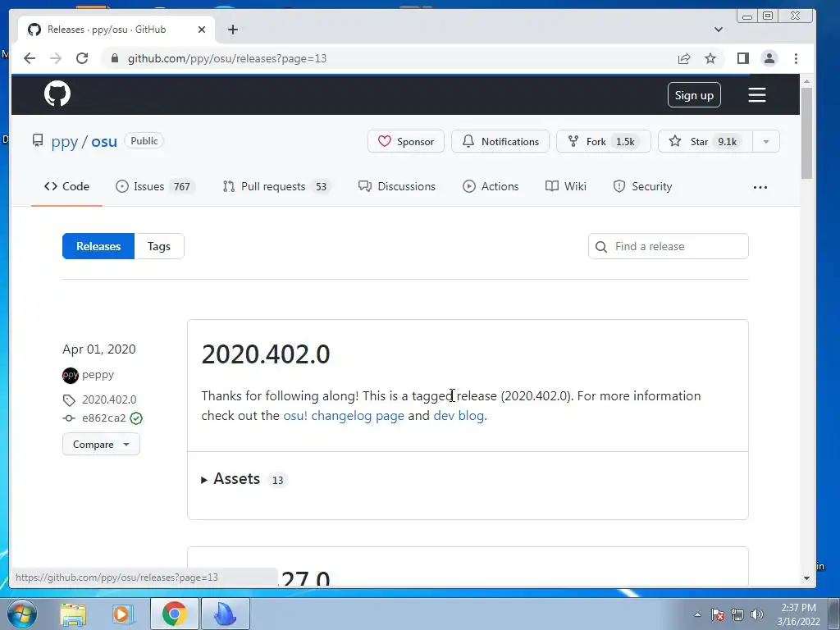Fork the repository with Fork button
The height and width of the screenshot is (630, 840).
603,141
